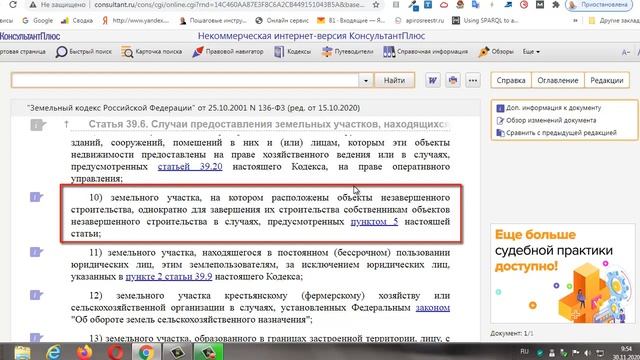Launch Internet Explorer from the taskbar
640x360 pixels.
pos(53,352)
